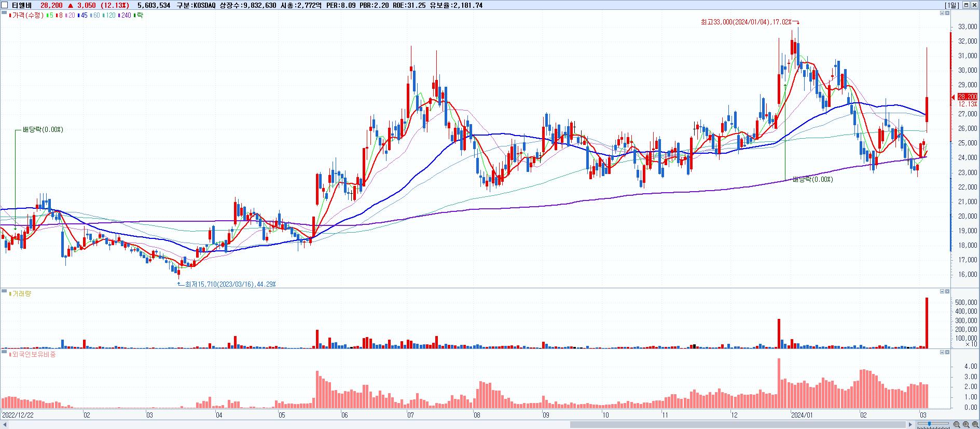Select the 45-day moving average legend
The width and height of the screenshot is (980, 429).
pos(82,16)
